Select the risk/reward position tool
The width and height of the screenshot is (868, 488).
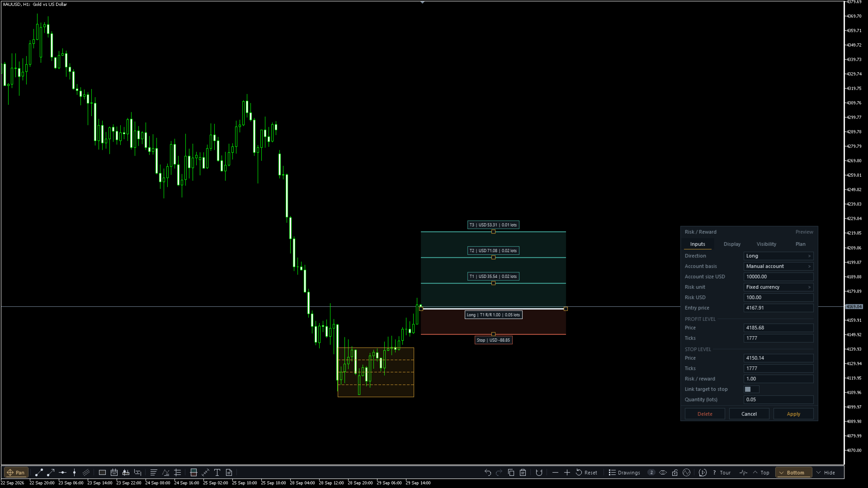(x=193, y=473)
